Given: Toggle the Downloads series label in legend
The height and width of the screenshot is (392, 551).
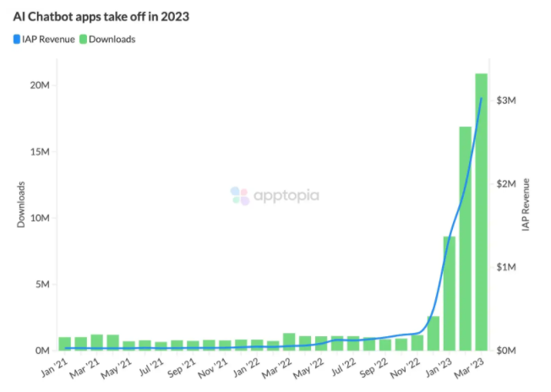Looking at the screenshot, I should [112, 39].
